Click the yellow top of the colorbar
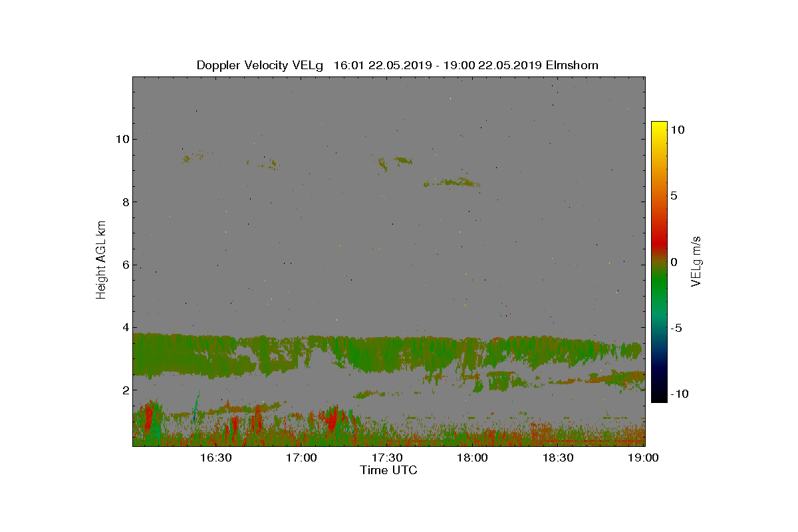The width and height of the screenshot is (798, 532). tap(659, 126)
